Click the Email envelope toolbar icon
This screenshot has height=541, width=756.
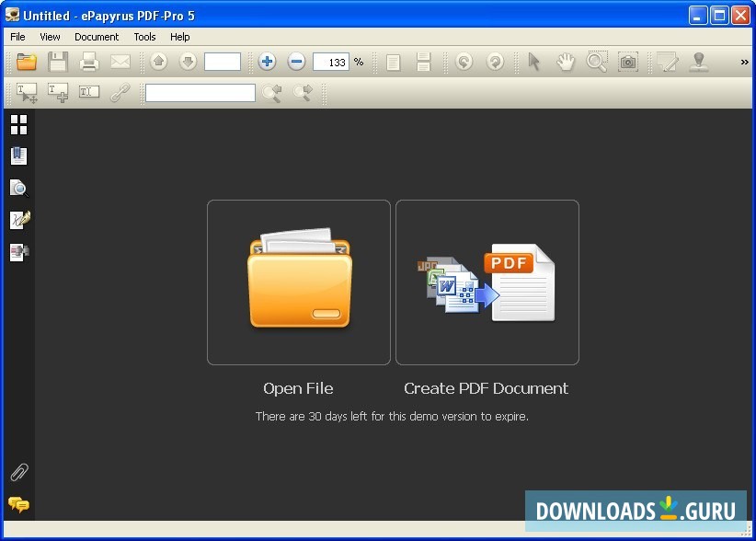120,62
